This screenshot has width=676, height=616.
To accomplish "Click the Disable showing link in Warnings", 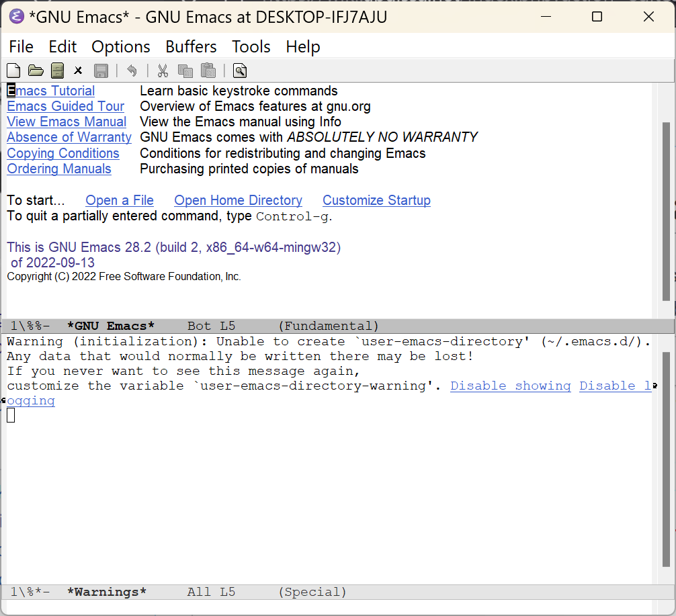I will tap(511, 386).
